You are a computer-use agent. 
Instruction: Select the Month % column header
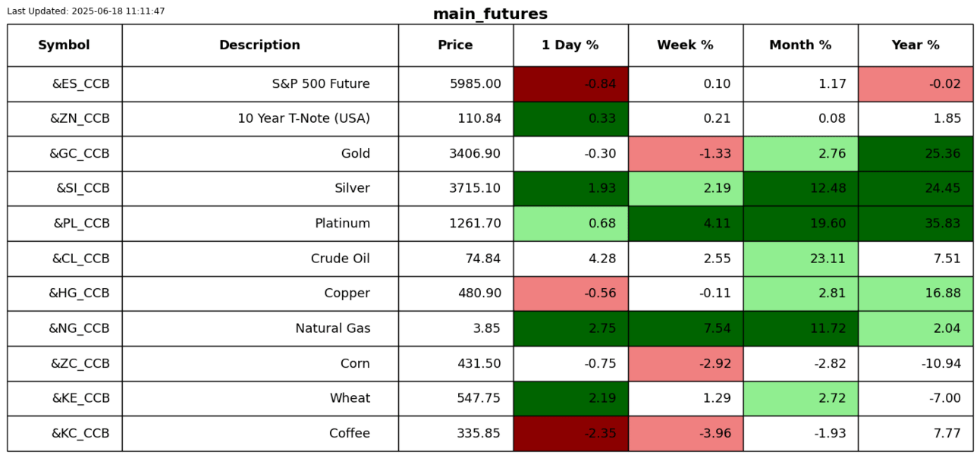[x=800, y=45]
